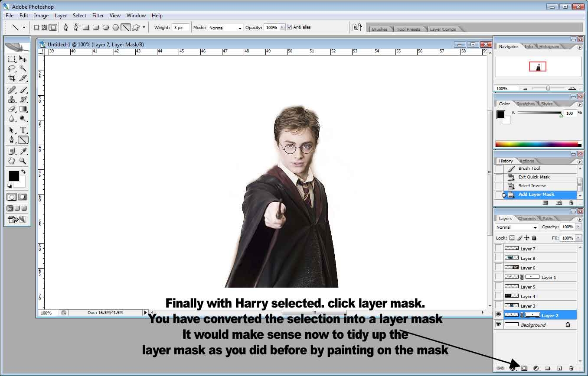Toggle lock transparent pixels in Layers

coord(512,238)
